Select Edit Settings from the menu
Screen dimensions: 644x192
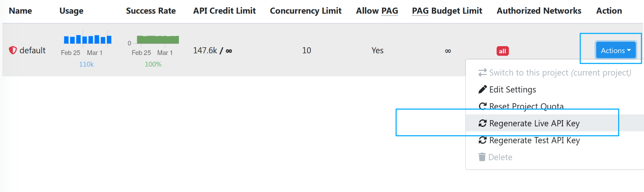[512, 90]
